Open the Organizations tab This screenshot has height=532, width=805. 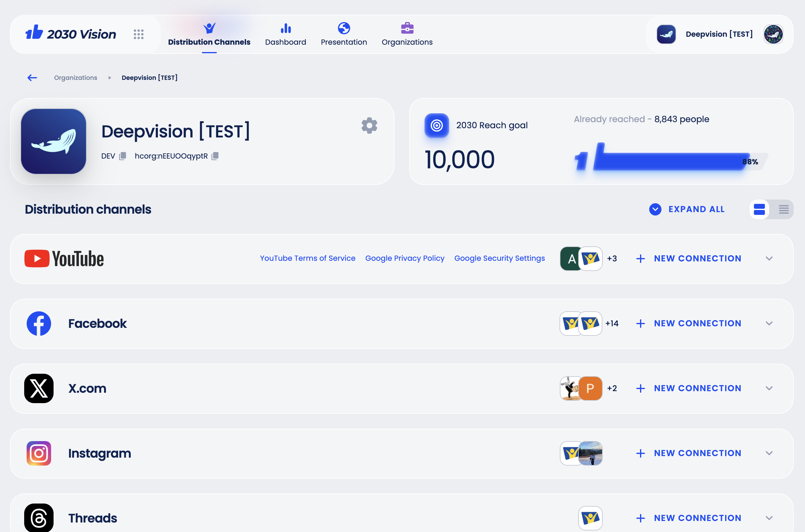[407, 34]
